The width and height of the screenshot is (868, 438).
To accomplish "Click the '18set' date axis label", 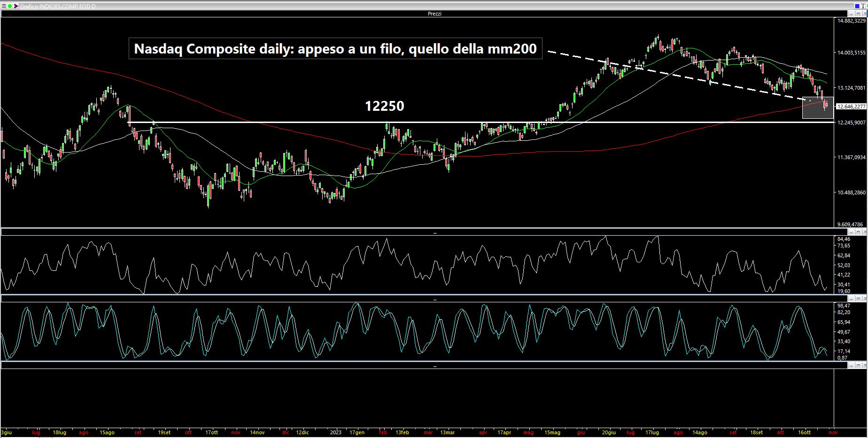I will [x=756, y=432].
